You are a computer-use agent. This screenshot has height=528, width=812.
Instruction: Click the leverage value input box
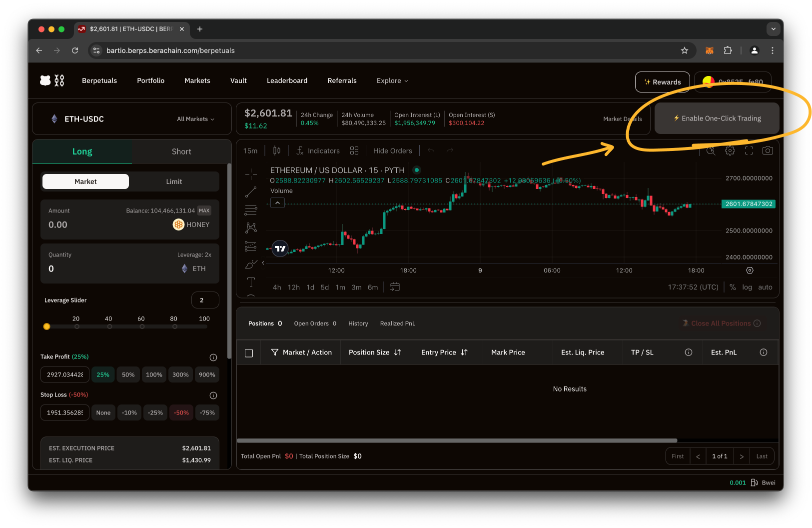click(205, 300)
